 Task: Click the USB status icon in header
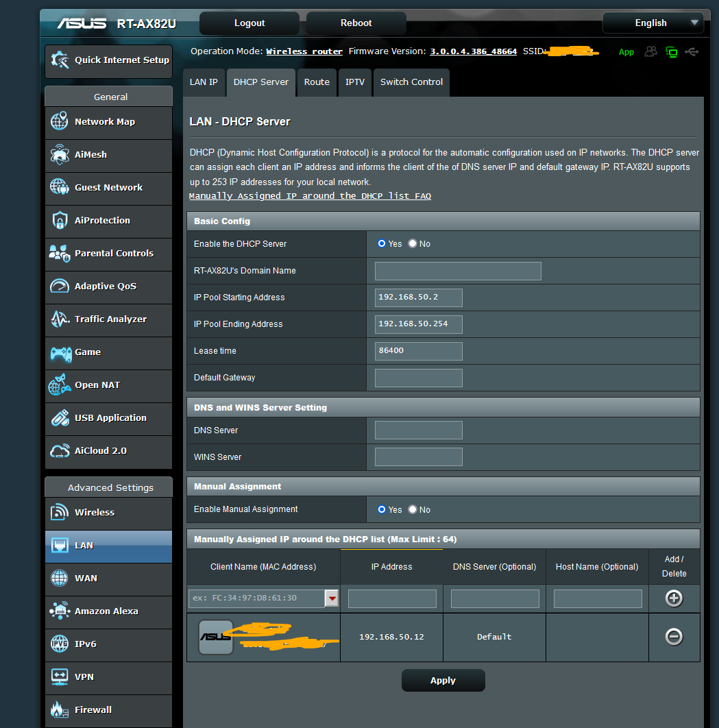tap(692, 52)
